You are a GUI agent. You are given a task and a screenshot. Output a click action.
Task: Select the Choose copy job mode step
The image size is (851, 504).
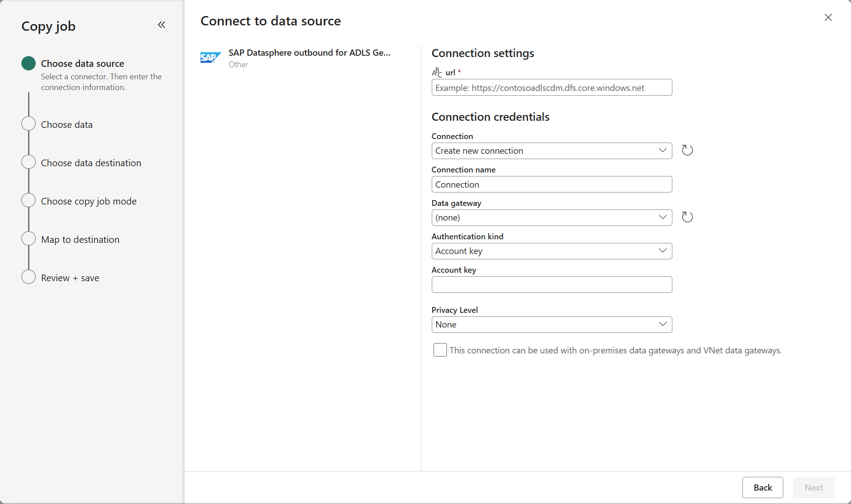(x=89, y=201)
